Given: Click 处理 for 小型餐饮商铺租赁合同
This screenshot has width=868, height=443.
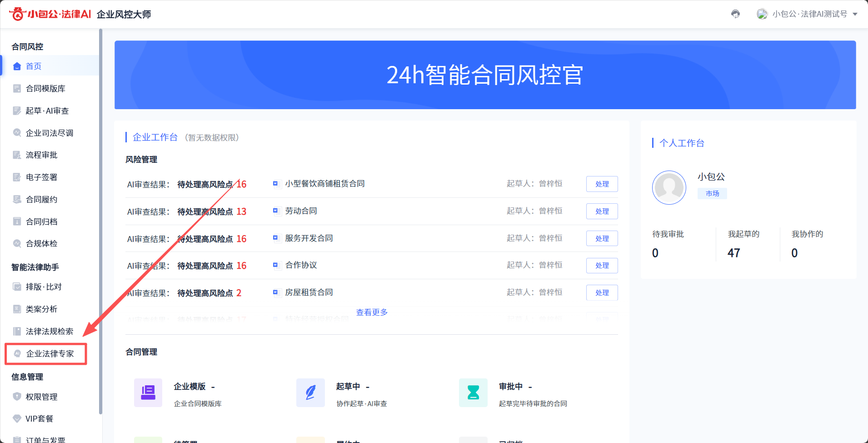Looking at the screenshot, I should click(602, 184).
